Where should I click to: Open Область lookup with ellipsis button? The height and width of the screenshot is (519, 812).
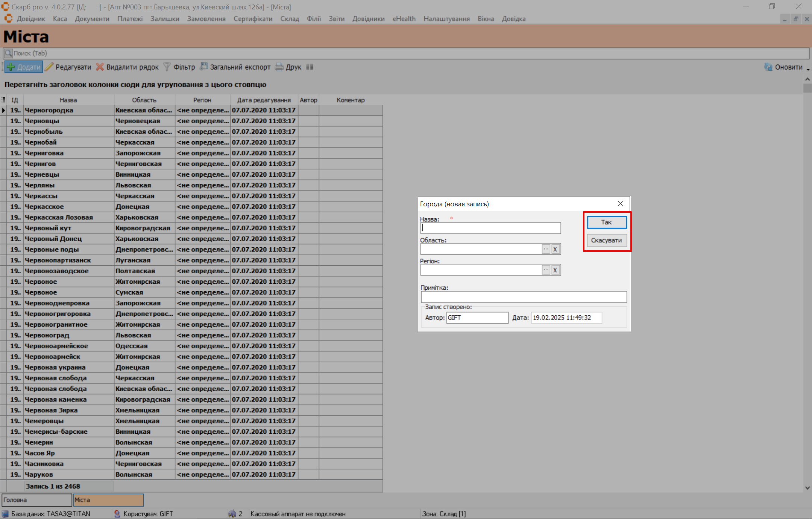coord(546,249)
